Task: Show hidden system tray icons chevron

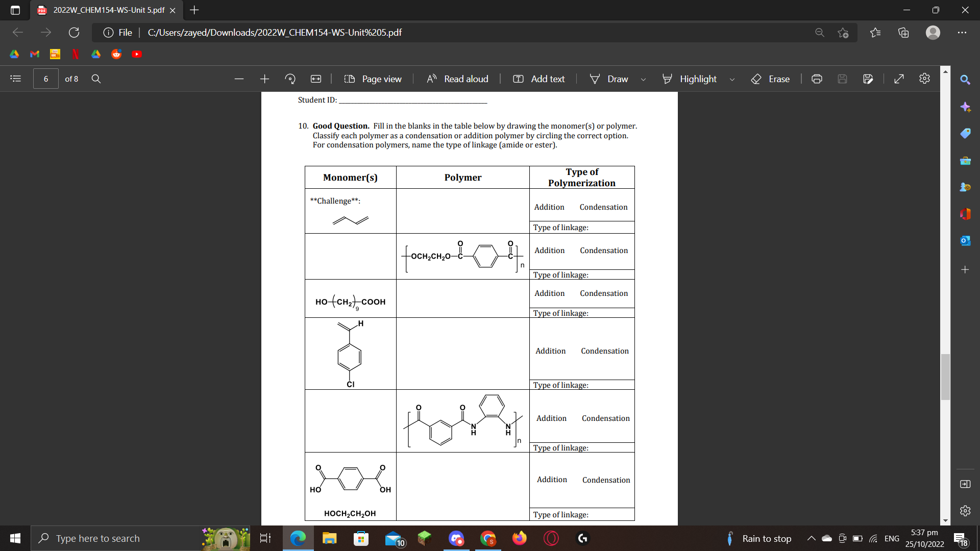Action: pos(811,538)
